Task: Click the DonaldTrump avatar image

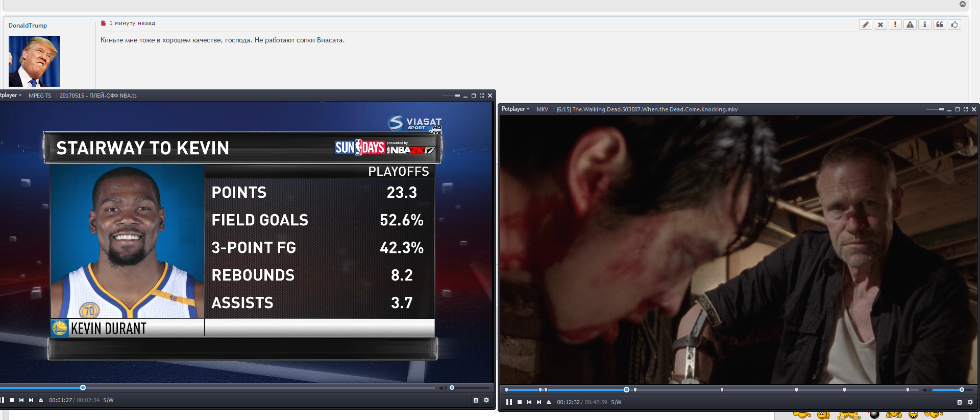Action: [x=34, y=61]
